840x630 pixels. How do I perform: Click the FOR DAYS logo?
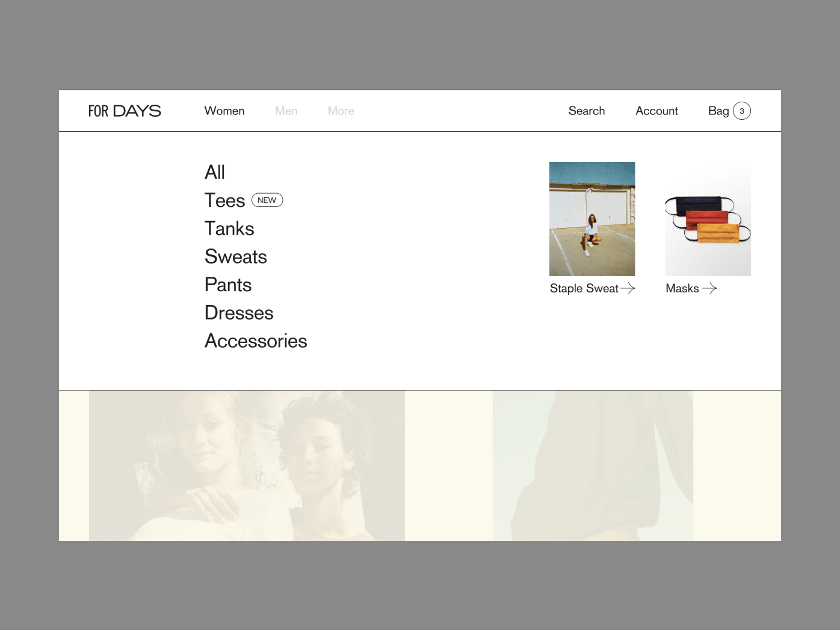pyautogui.click(x=125, y=111)
